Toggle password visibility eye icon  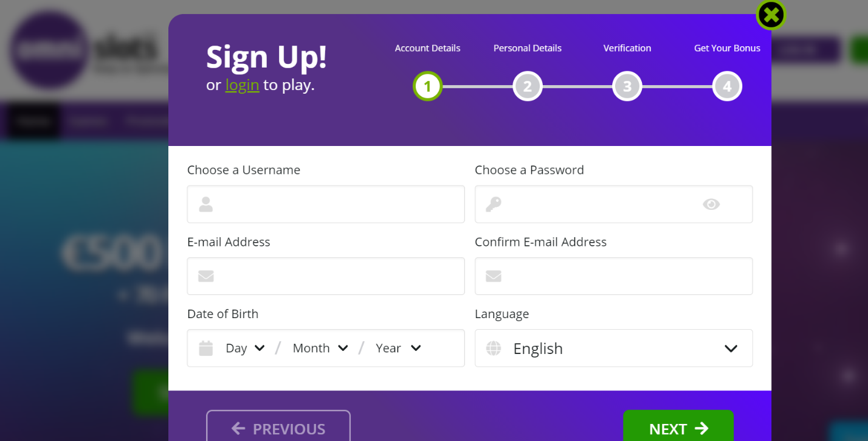point(711,204)
